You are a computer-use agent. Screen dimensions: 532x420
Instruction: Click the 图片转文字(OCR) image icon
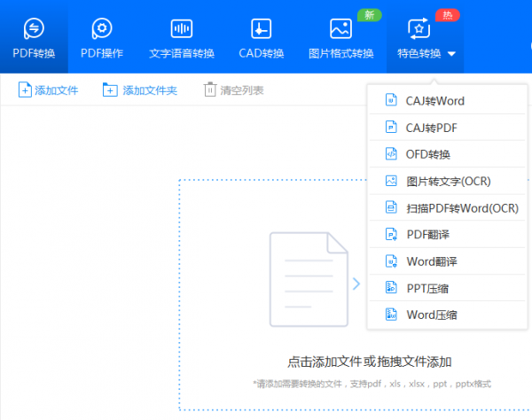(x=391, y=181)
